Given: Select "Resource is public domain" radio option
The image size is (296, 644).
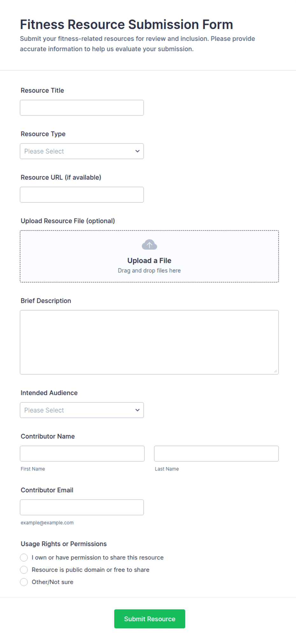Looking at the screenshot, I should [24, 570].
